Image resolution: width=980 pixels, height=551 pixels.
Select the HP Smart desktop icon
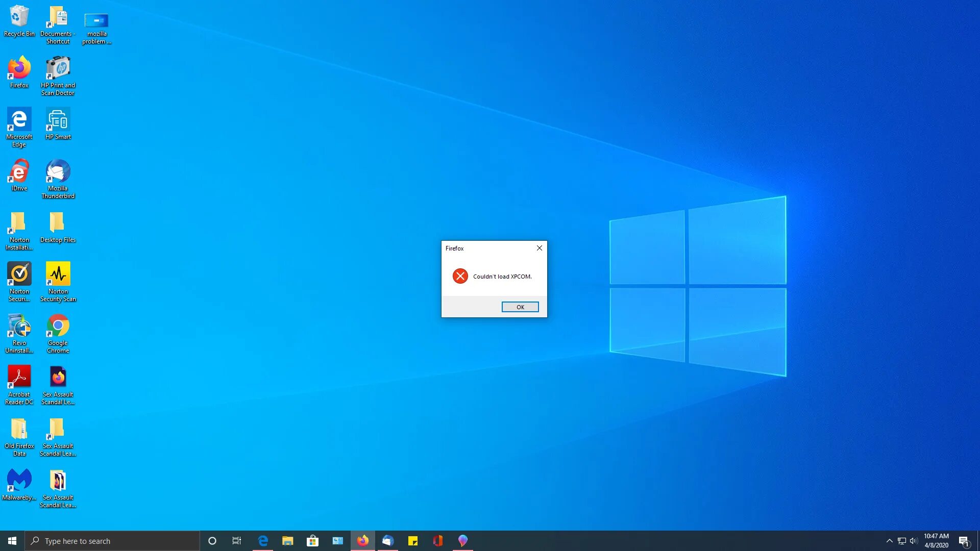pyautogui.click(x=58, y=123)
